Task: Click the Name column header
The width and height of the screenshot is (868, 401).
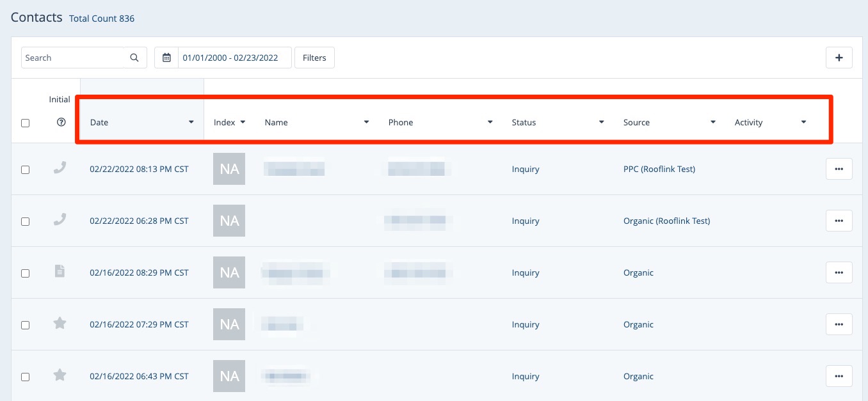Action: pyautogui.click(x=277, y=122)
